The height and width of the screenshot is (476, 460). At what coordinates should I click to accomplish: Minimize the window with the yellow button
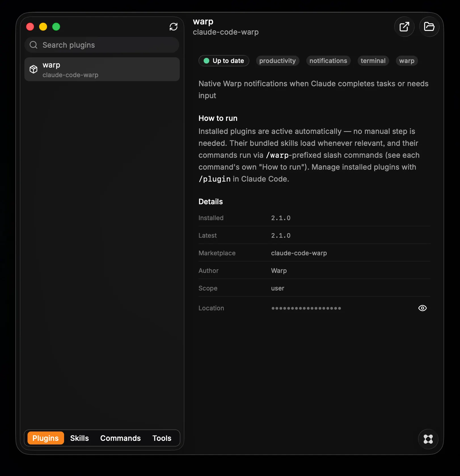click(x=43, y=27)
